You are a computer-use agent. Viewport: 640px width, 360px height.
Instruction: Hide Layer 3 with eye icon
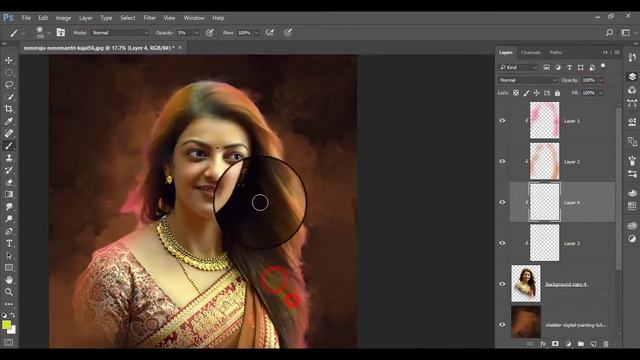(502, 243)
